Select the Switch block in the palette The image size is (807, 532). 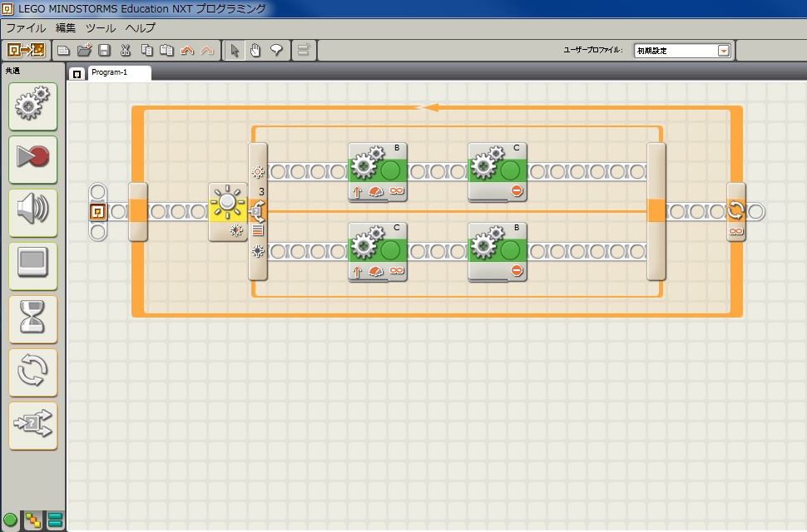(33, 425)
